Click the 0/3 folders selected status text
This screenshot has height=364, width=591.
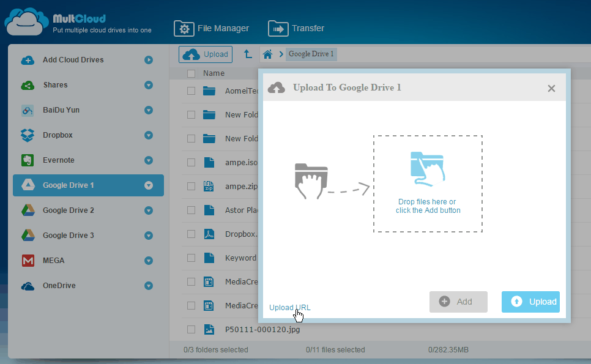pyautogui.click(x=216, y=350)
